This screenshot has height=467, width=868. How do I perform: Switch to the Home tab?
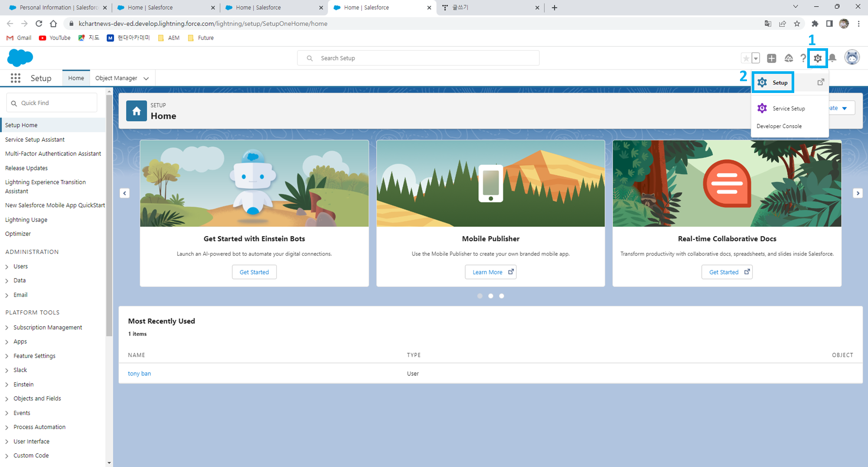pos(76,78)
